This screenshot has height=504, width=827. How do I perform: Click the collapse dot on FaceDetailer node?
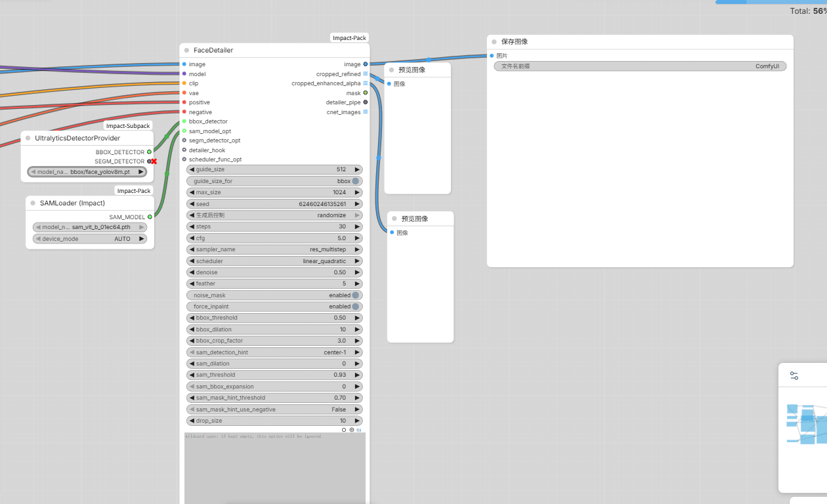187,51
